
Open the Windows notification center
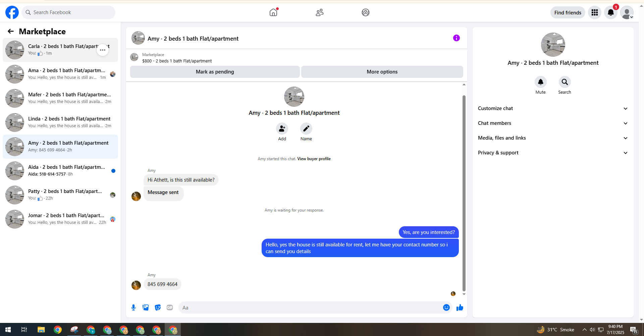[634, 330]
